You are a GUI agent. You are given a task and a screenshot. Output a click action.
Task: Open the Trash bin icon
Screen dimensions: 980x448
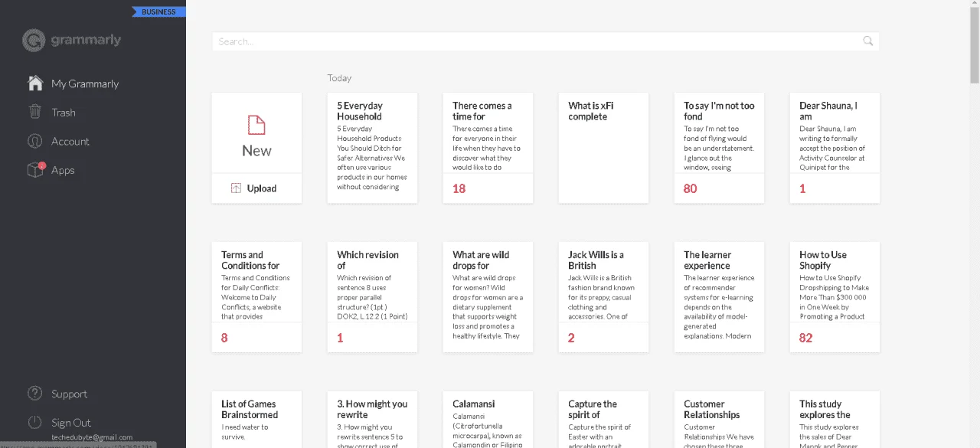tap(34, 112)
